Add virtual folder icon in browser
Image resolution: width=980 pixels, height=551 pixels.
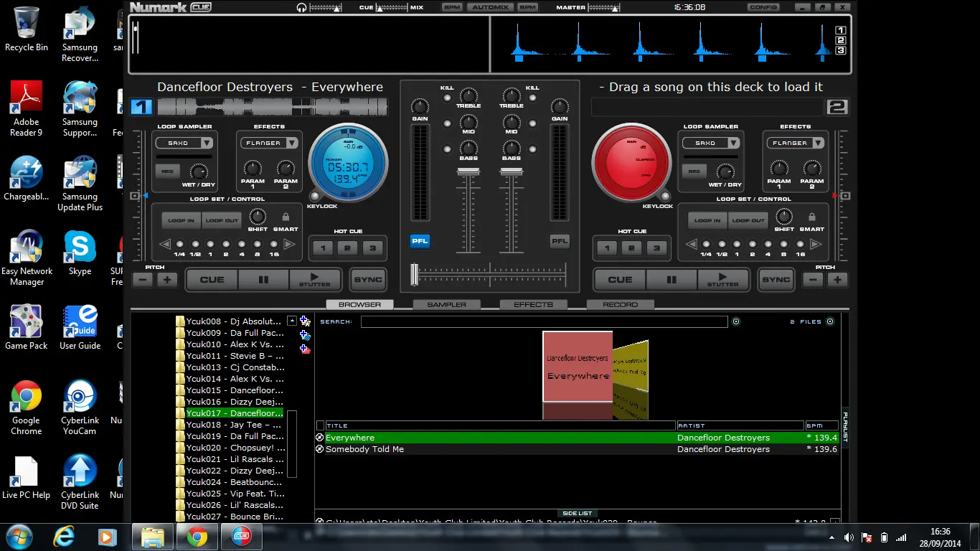(305, 321)
